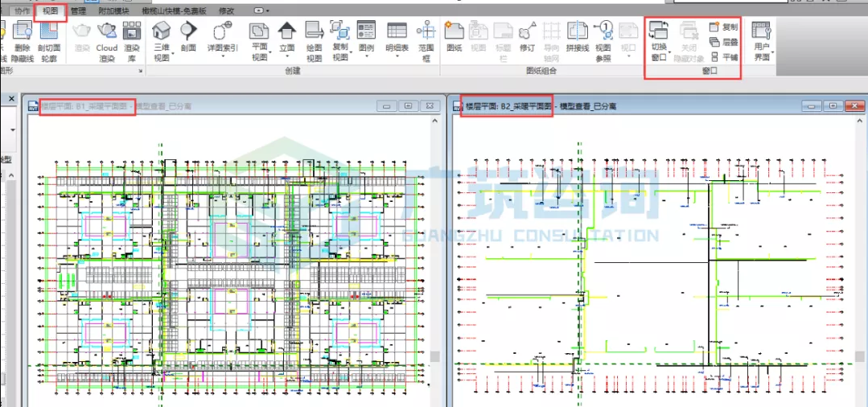Switch to the 协作 tab
This screenshot has height=407, width=868.
click(x=23, y=10)
